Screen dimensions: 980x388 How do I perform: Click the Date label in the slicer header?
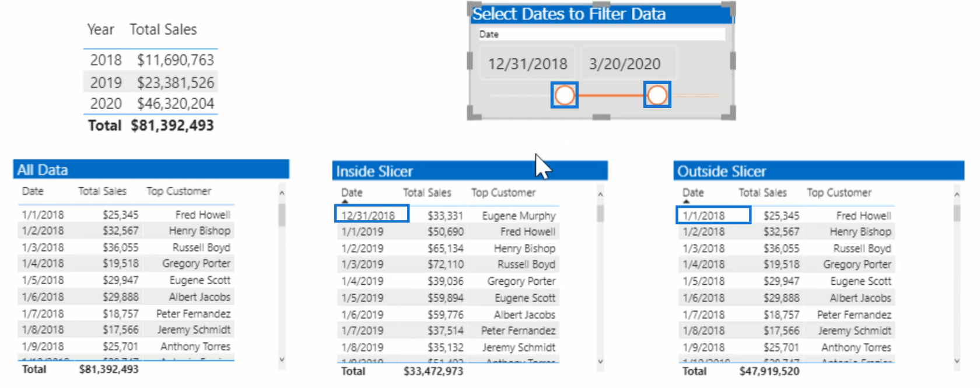pyautogui.click(x=489, y=34)
